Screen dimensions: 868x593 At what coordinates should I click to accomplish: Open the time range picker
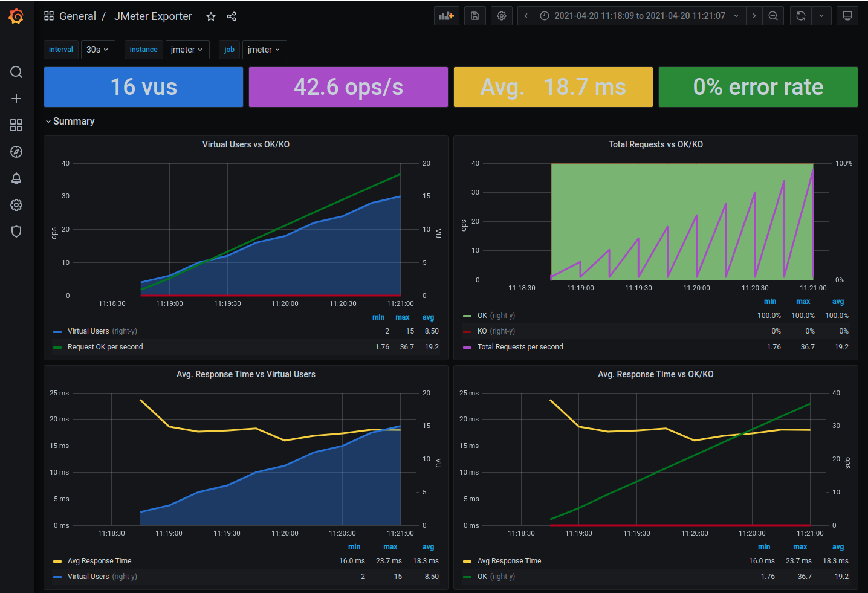(x=639, y=16)
